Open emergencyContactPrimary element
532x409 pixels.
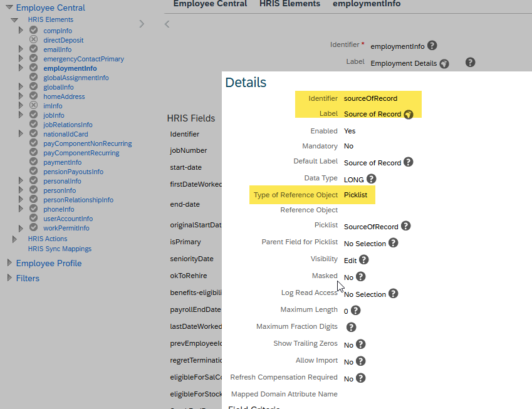(83, 59)
